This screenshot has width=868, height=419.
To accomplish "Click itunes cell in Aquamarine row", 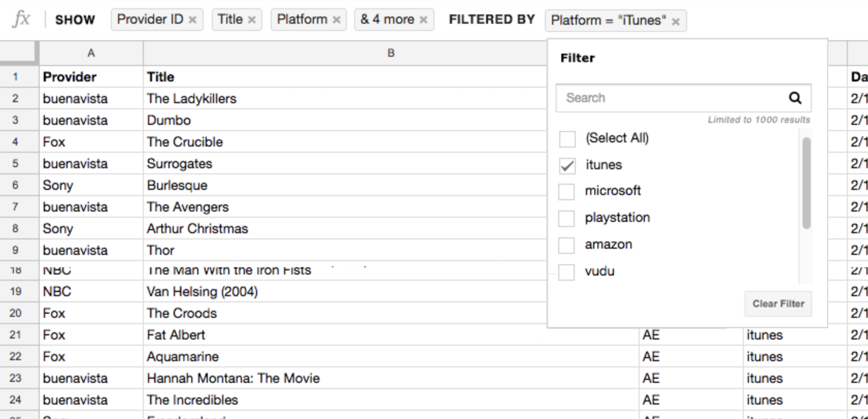I will (x=795, y=356).
